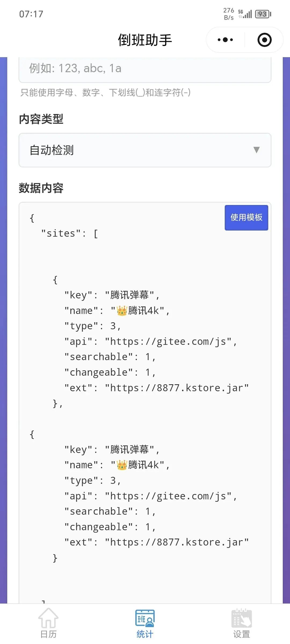The width and height of the screenshot is (290, 644).
Task: Expand the 内容类型 dropdown arrow
Action: pyautogui.click(x=256, y=150)
